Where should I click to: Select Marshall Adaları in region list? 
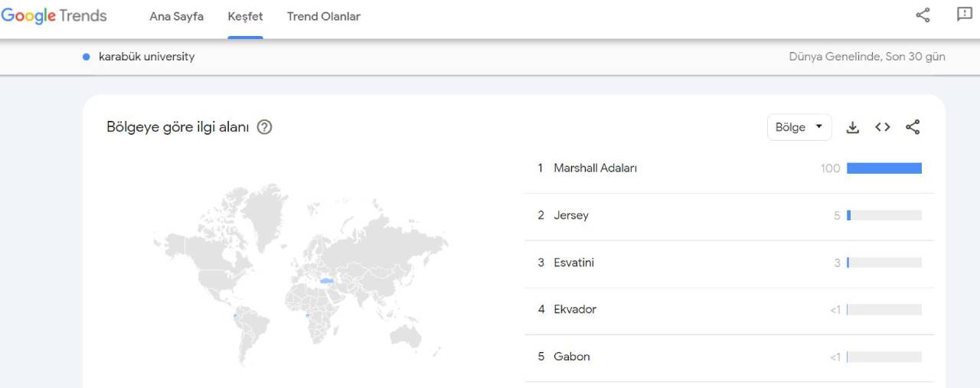[729, 168]
